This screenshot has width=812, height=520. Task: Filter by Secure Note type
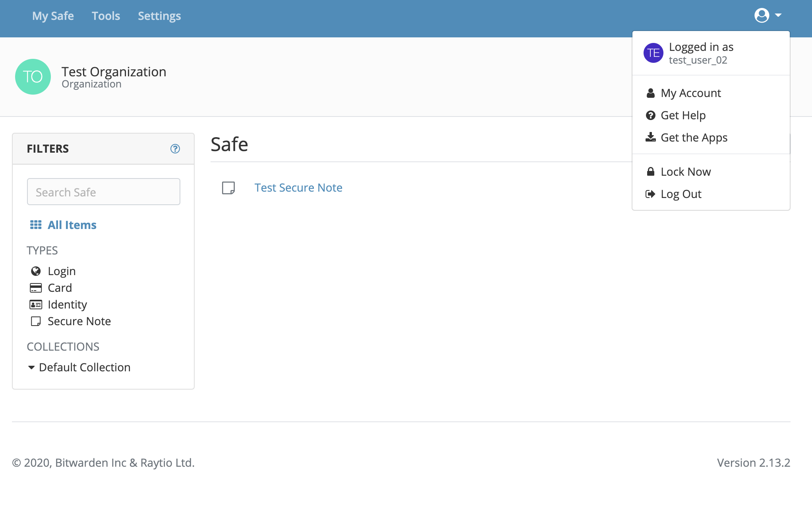click(79, 321)
